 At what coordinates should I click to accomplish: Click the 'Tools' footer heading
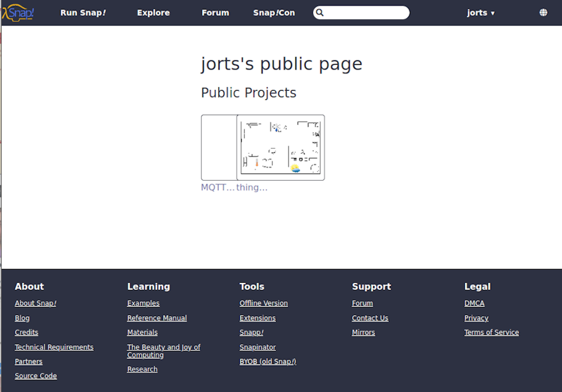pos(252,287)
